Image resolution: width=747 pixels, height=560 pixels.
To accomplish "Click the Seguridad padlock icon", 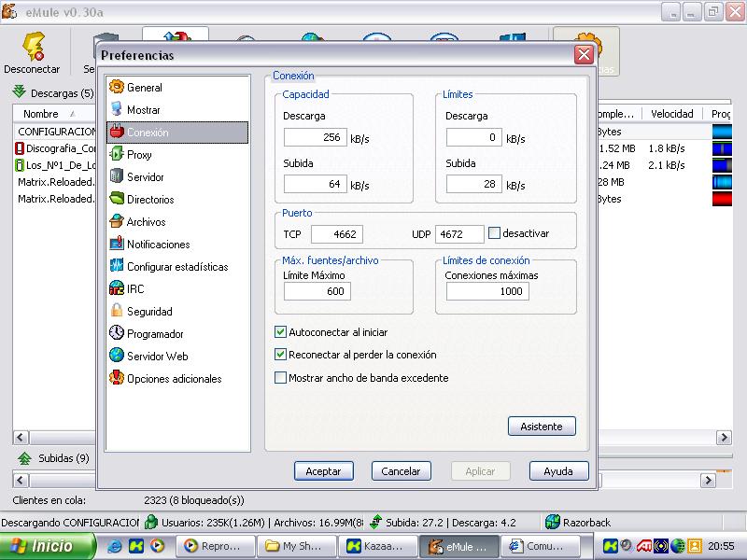I will coord(117,312).
